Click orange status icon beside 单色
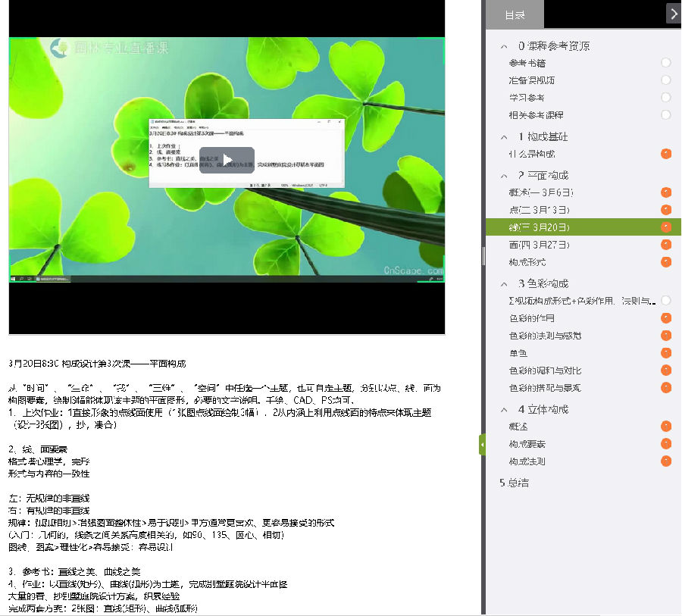The height and width of the screenshot is (616, 682). tap(666, 353)
